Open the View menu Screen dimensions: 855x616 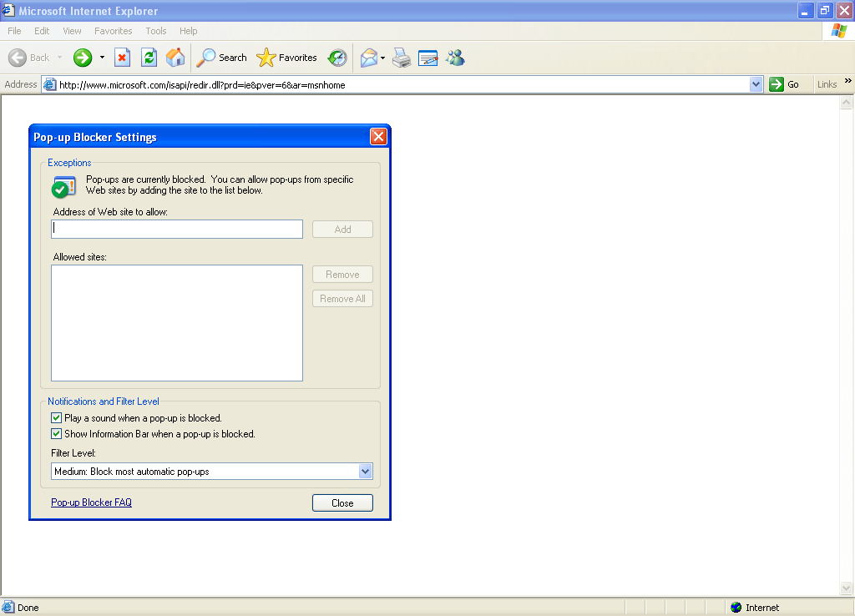pyautogui.click(x=72, y=31)
